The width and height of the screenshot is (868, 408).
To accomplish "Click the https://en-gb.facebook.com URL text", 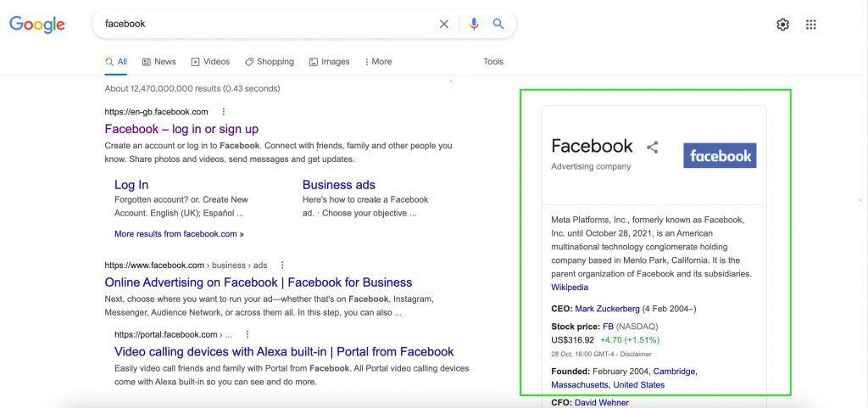I will (x=156, y=112).
